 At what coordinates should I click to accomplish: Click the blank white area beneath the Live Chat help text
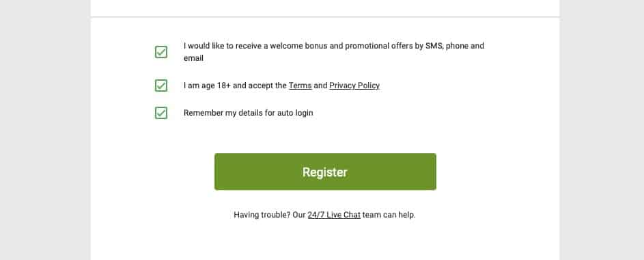[325, 242]
